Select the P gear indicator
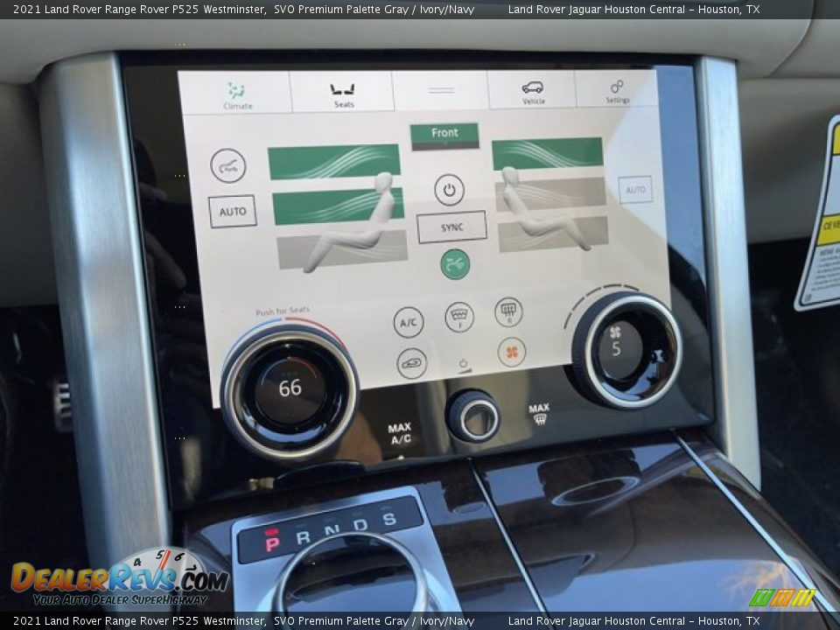840x630 pixels. tap(272, 542)
